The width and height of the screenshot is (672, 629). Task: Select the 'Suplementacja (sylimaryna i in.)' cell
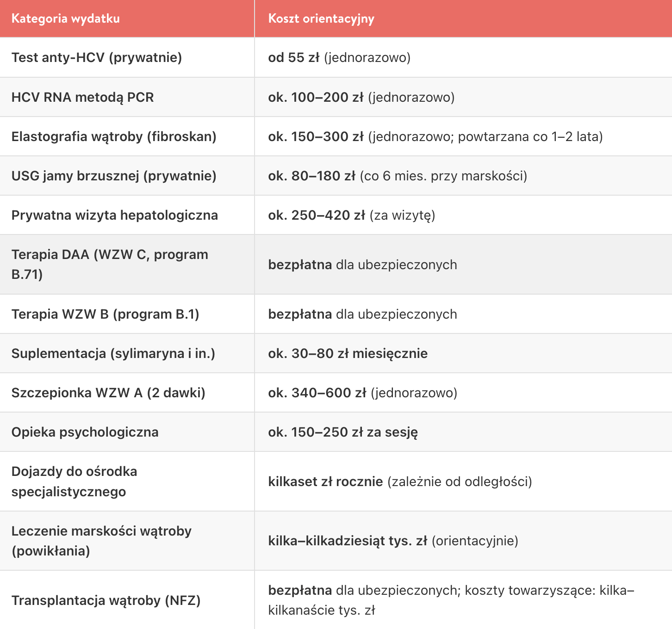tap(113, 353)
